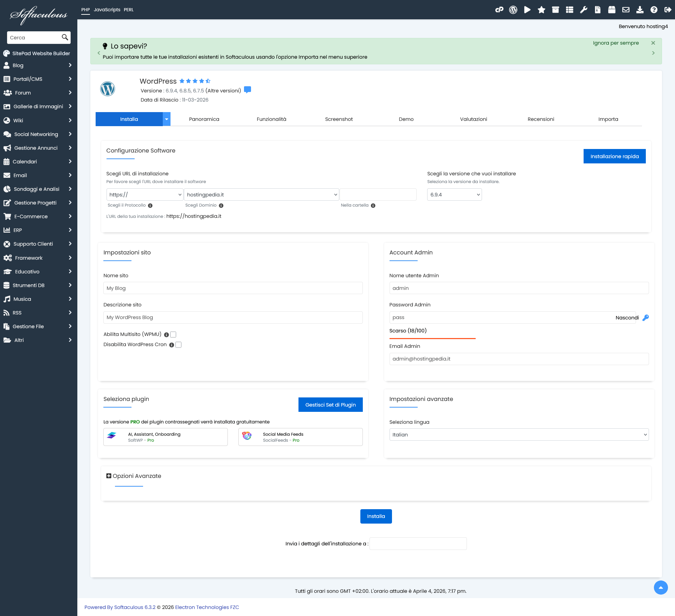Open the download import icon in top bar
Viewport: 675px width, 616px height.
click(640, 10)
